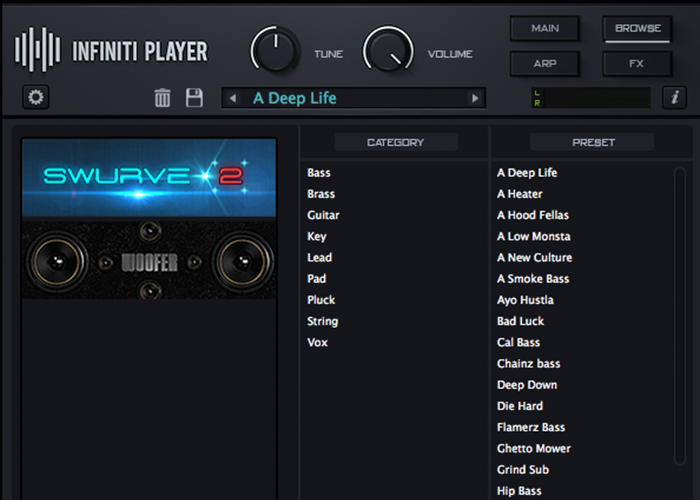Load the Hip Bass preset
The width and height of the screenshot is (700, 500).
[x=519, y=491]
